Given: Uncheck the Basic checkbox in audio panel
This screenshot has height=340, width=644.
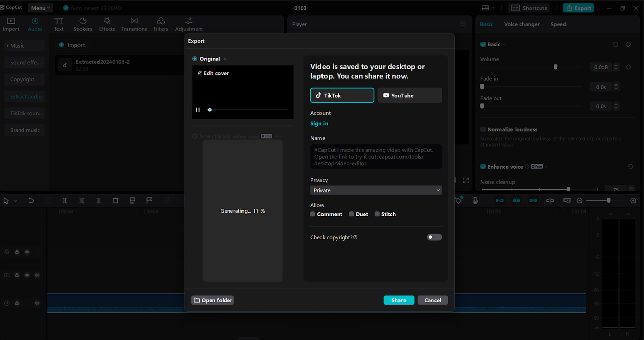Looking at the screenshot, I should point(483,44).
